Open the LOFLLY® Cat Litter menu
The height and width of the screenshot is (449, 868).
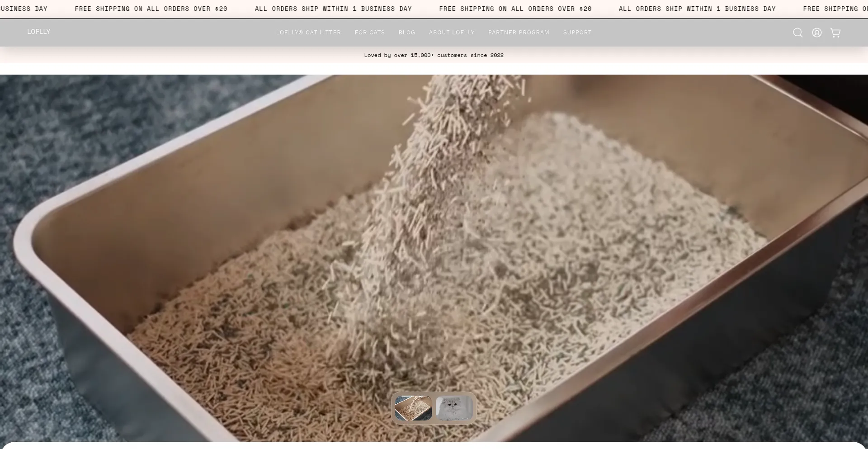(309, 33)
